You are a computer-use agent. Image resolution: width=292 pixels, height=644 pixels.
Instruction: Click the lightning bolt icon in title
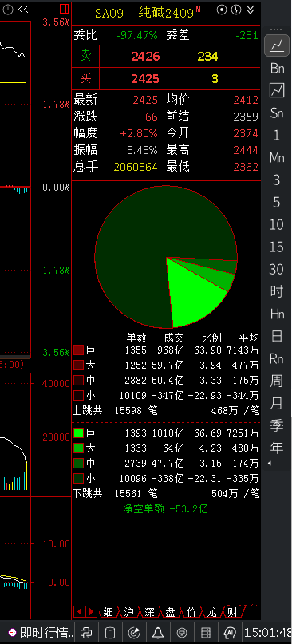pos(236,10)
